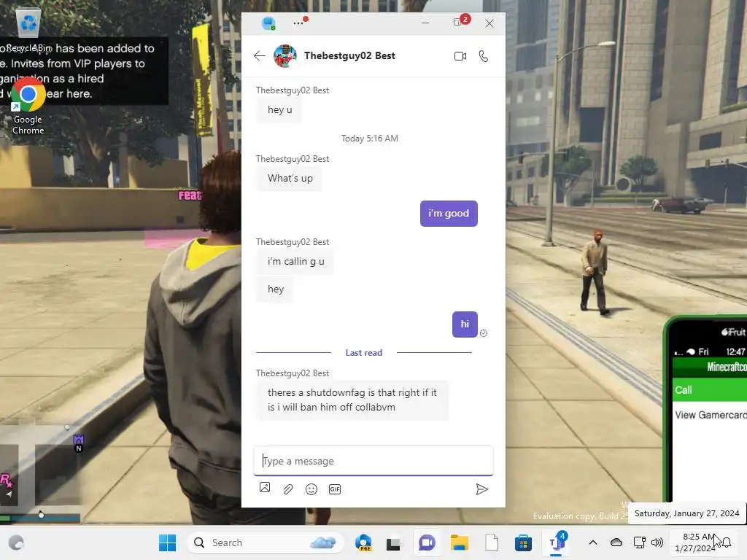Open the purple Chat taskbar icon
This screenshot has width=747, height=560.
click(427, 542)
